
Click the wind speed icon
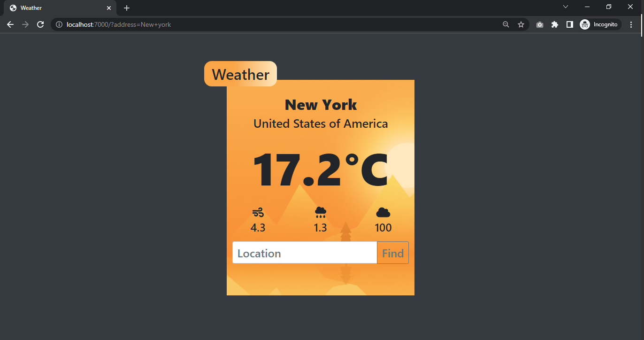(x=258, y=213)
